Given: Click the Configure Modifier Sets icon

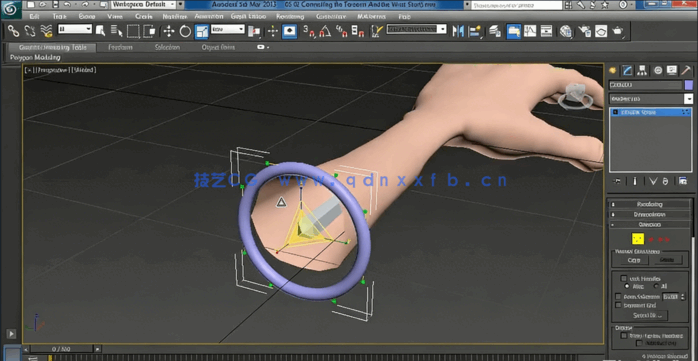Looking at the screenshot, I should coord(682,181).
